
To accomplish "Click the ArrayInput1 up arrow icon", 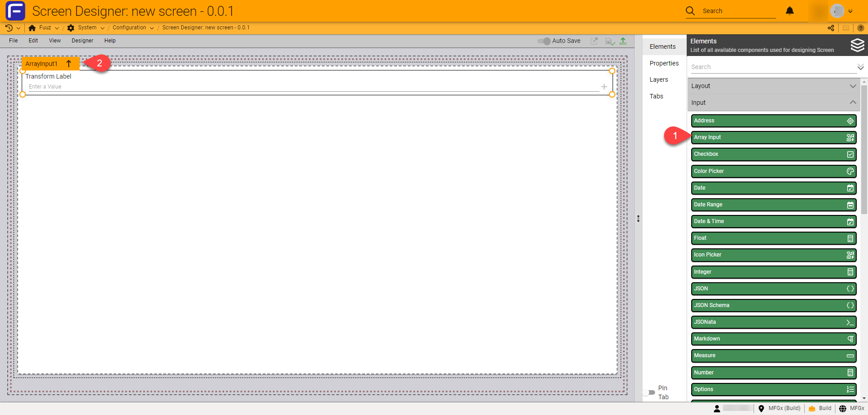I will click(69, 64).
